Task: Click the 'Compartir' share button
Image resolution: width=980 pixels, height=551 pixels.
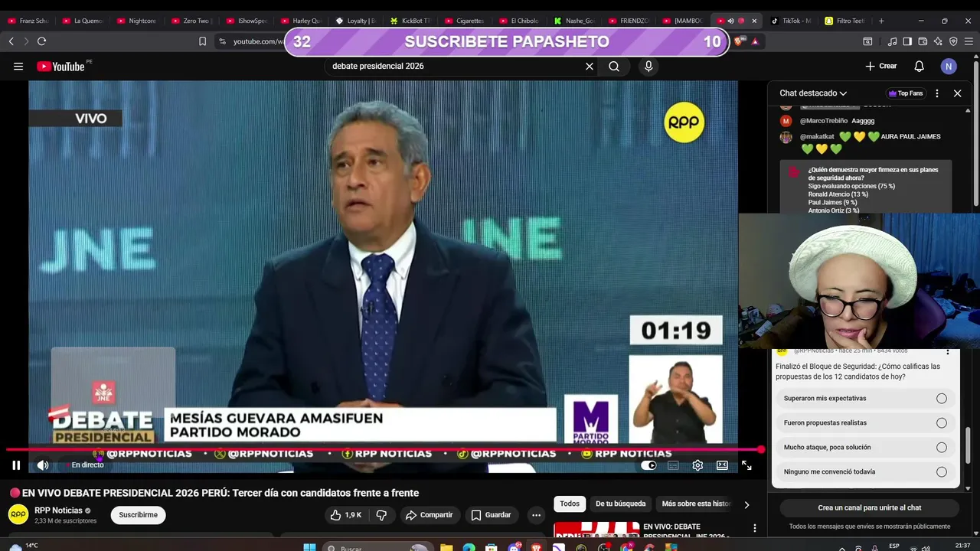Action: pyautogui.click(x=429, y=515)
